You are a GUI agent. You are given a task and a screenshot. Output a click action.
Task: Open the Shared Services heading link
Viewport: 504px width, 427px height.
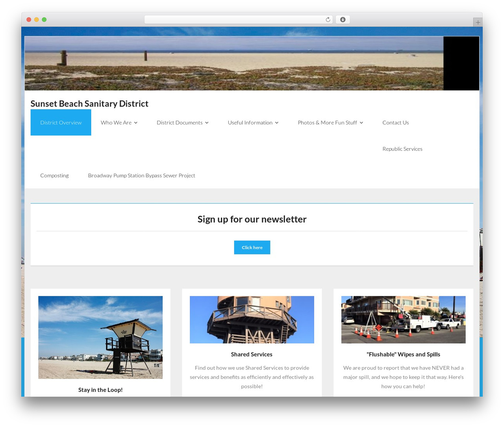click(252, 355)
